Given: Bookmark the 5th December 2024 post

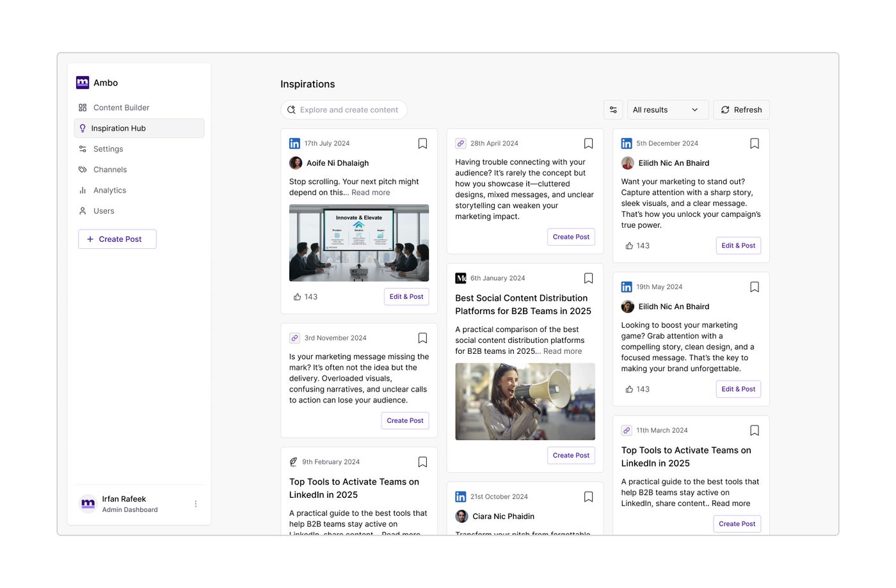Looking at the screenshot, I should click(755, 143).
